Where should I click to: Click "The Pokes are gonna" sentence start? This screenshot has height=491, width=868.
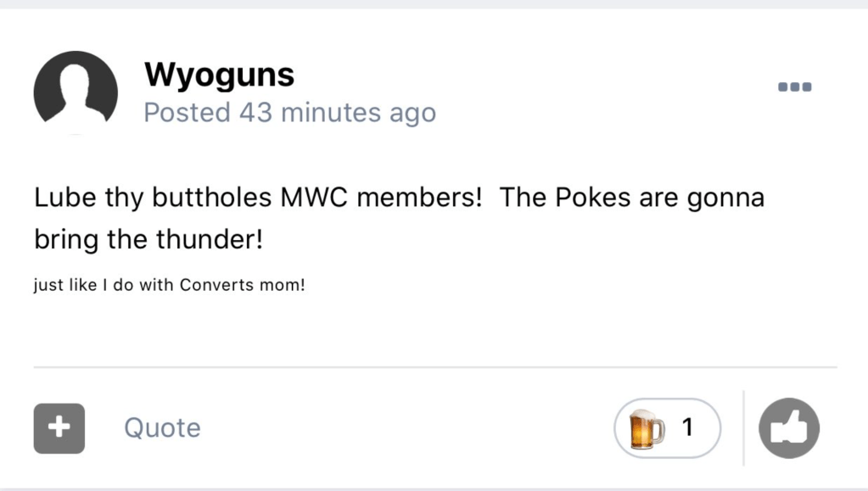pyautogui.click(x=631, y=198)
